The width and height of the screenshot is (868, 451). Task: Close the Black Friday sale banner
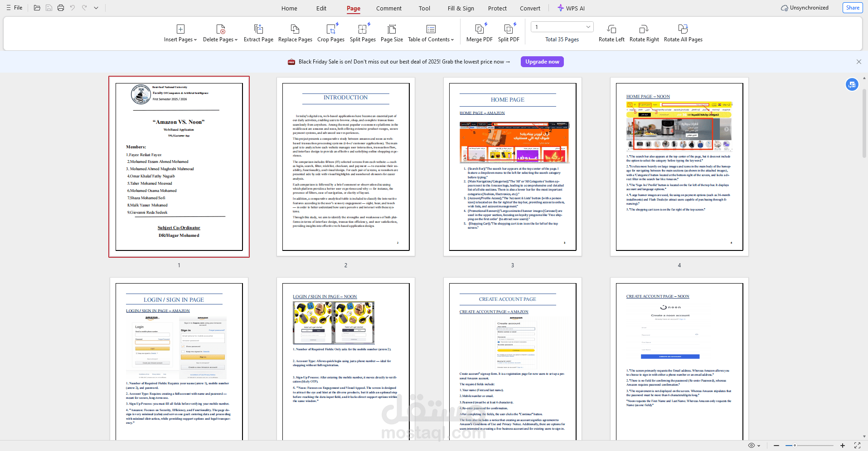pyautogui.click(x=858, y=62)
